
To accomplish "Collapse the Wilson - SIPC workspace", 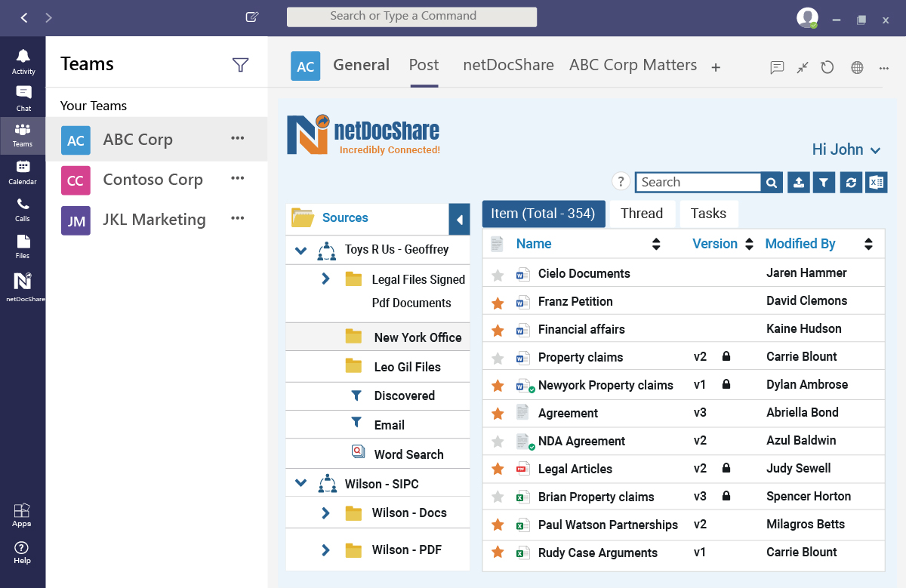I will click(300, 483).
